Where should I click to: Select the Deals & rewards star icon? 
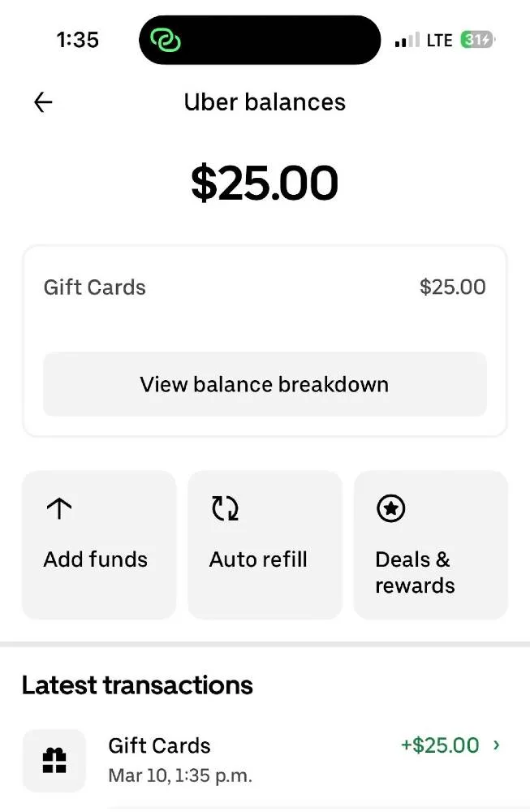[390, 508]
